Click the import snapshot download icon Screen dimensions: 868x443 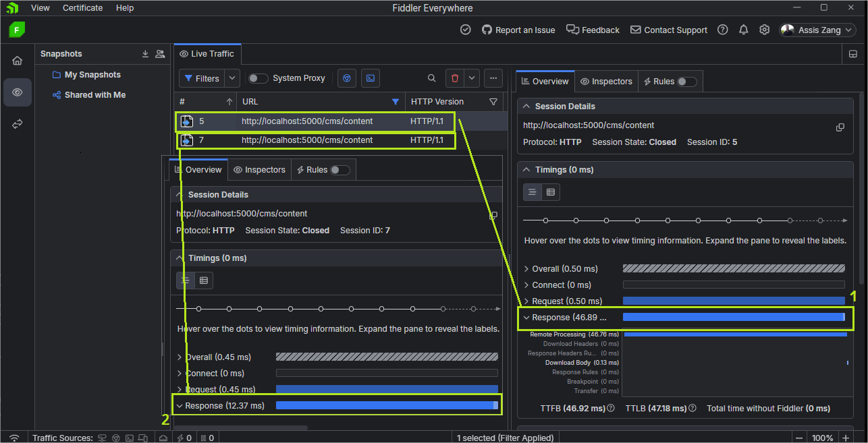coord(145,54)
